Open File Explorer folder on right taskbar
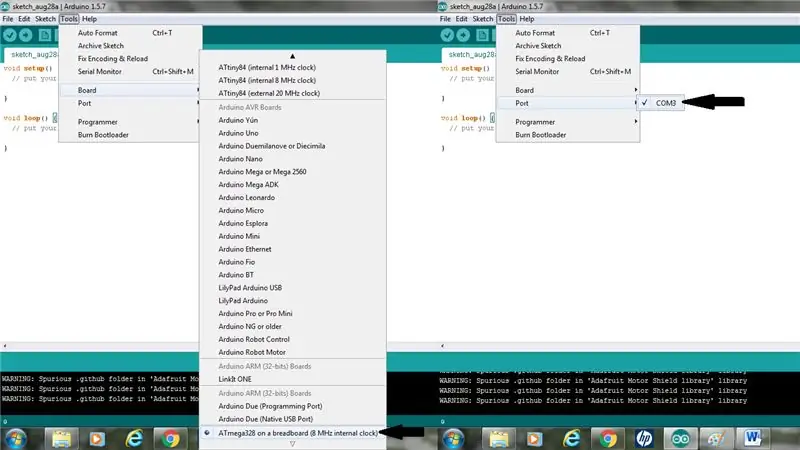This screenshot has height=450, width=800. pyautogui.click(x=498, y=439)
